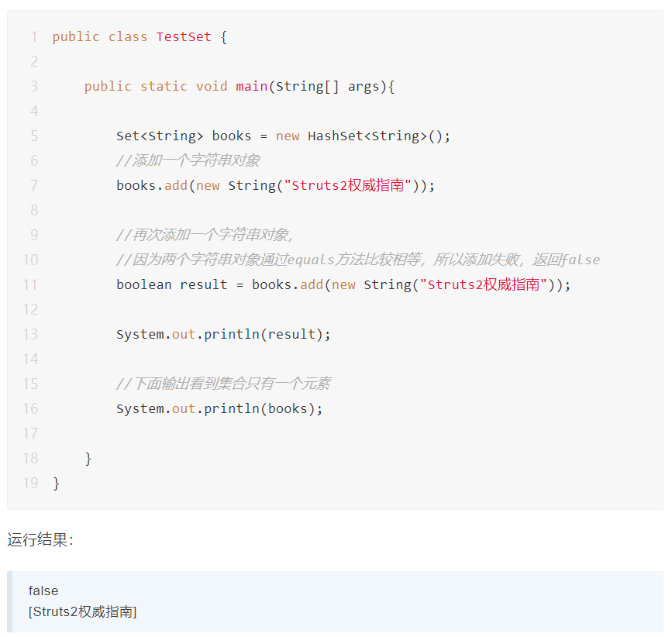Click the comment on line 6
The image size is (672, 637).
coord(188,160)
